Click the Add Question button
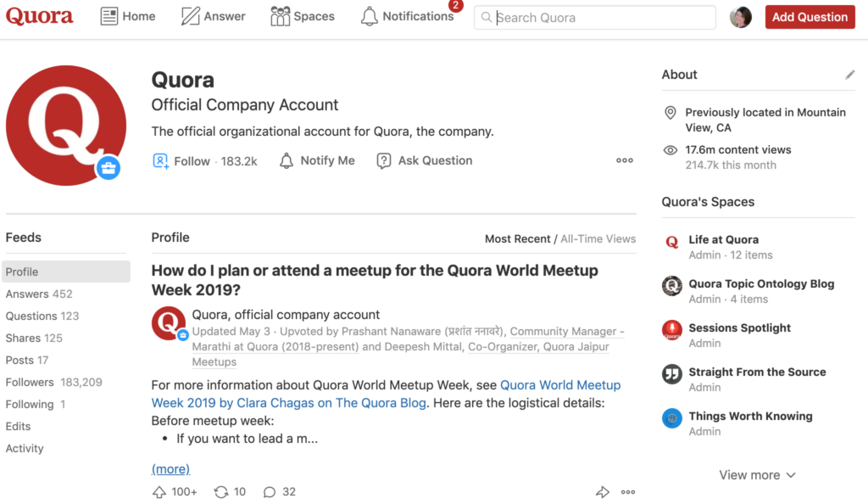This screenshot has width=868, height=504. tap(810, 17)
